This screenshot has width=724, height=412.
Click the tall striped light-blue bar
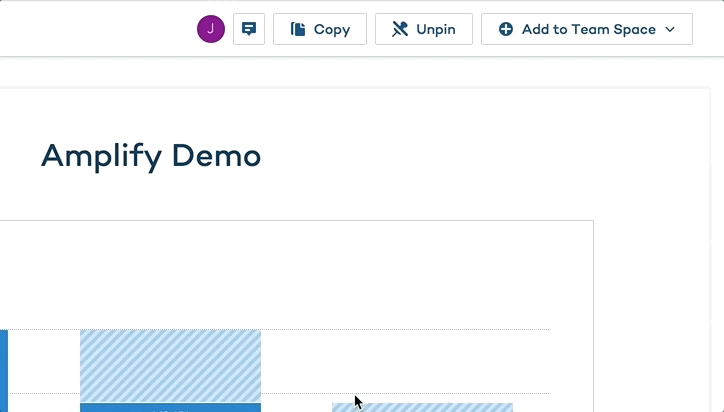click(x=170, y=365)
